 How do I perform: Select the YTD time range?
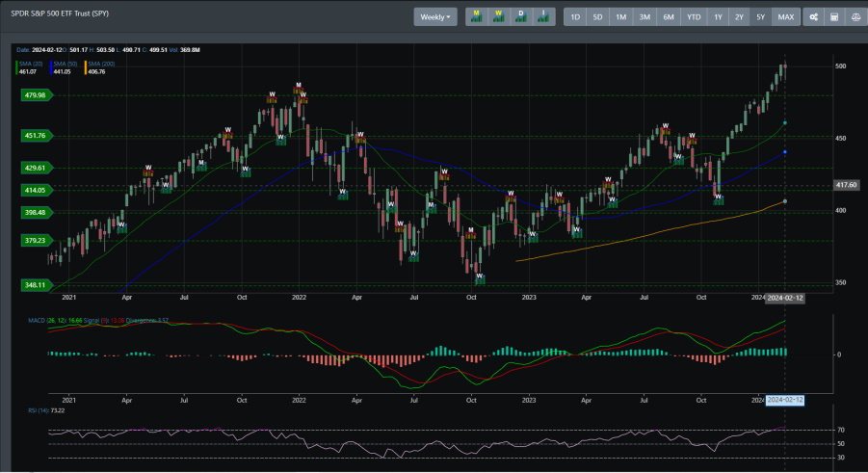pyautogui.click(x=694, y=17)
